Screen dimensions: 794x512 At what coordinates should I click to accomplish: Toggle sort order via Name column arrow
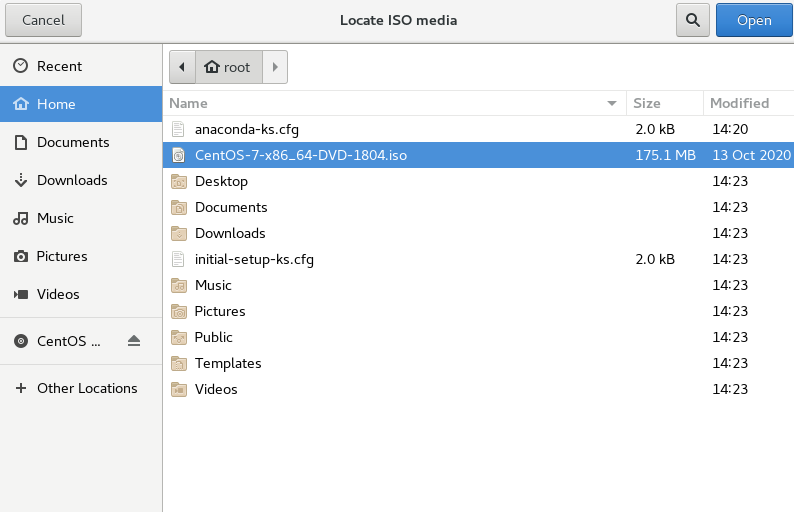coord(612,103)
